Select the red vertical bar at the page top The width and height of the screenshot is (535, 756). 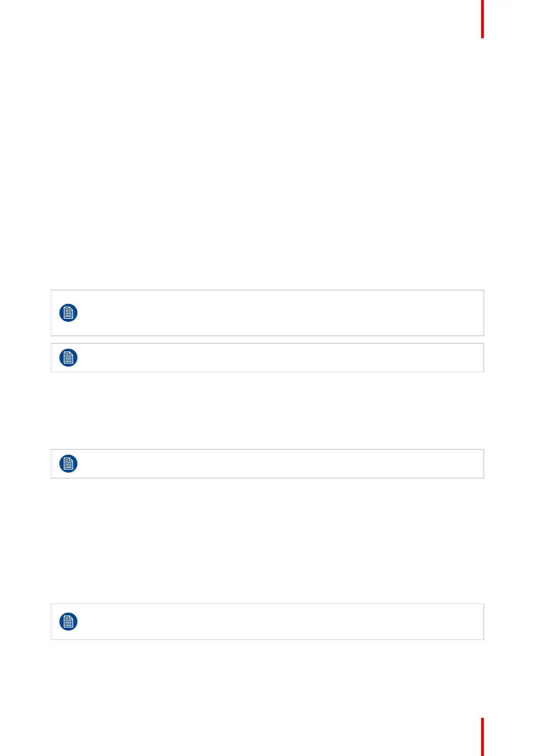(x=482, y=19)
